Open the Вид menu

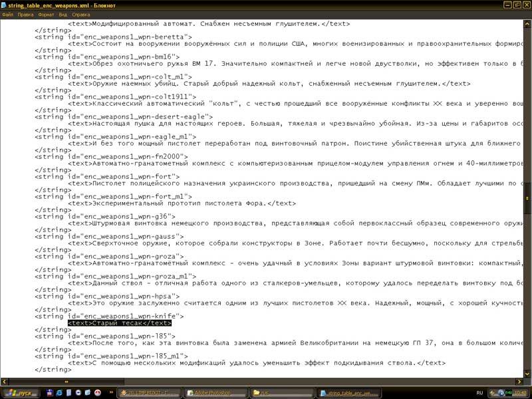click(63, 15)
